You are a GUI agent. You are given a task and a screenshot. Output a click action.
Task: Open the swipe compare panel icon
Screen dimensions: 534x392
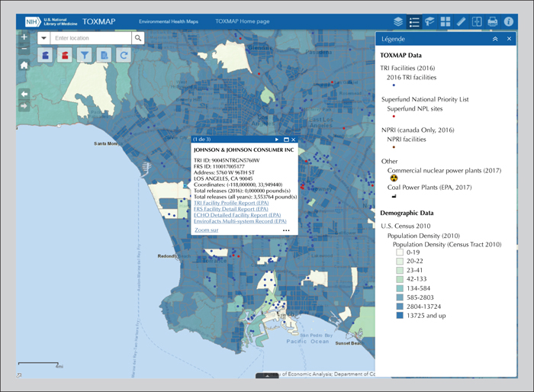tap(477, 21)
